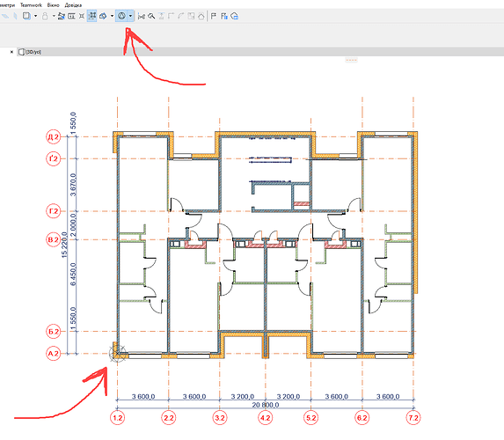Choose the hammer adjust tool icon
The image size is (504, 440).
151,16
